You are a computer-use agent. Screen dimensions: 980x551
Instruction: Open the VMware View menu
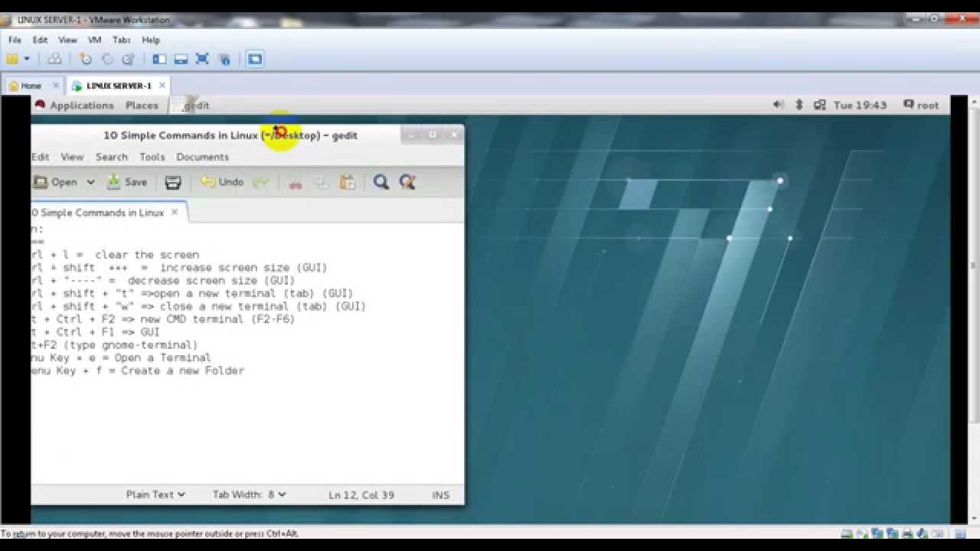pyautogui.click(x=67, y=40)
